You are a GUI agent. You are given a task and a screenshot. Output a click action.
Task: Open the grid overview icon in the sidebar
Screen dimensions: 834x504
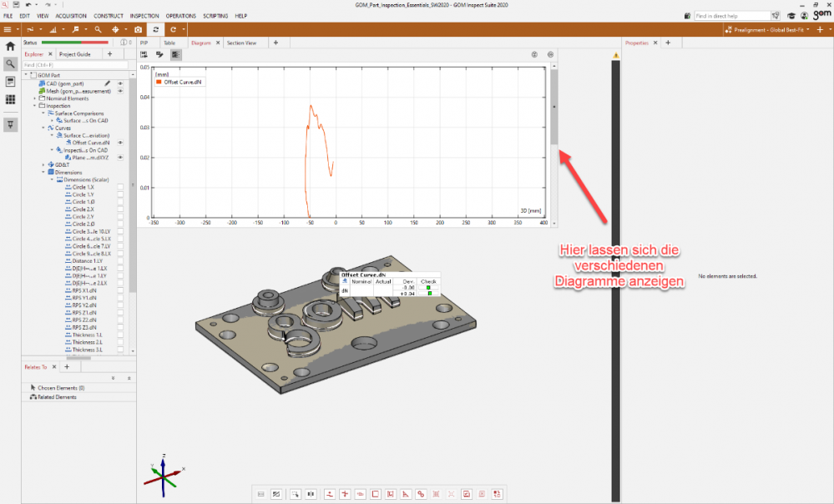[x=10, y=99]
